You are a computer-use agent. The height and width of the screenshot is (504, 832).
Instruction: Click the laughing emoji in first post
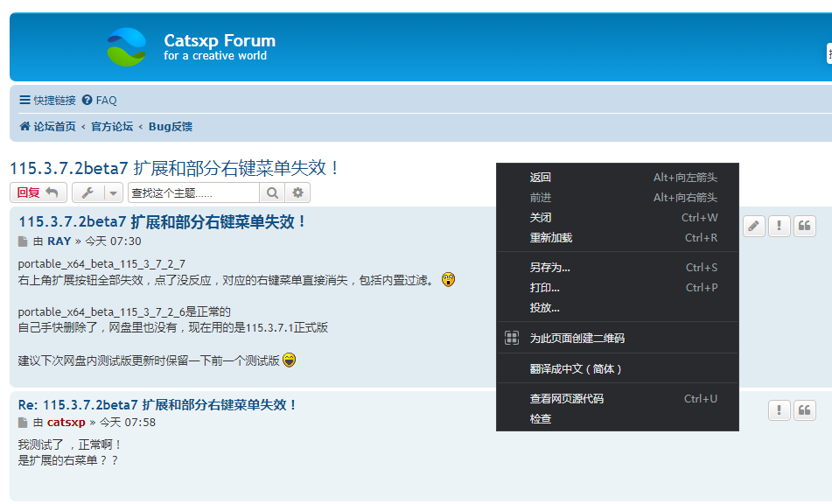[x=290, y=360]
